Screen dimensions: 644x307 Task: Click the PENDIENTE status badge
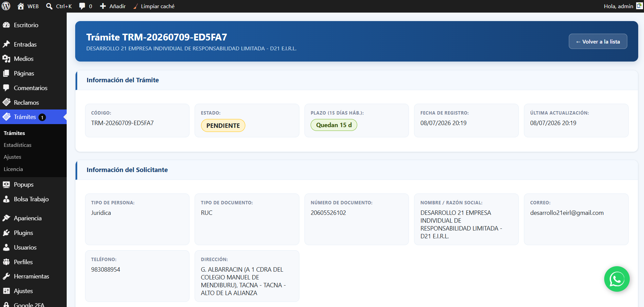pos(223,125)
